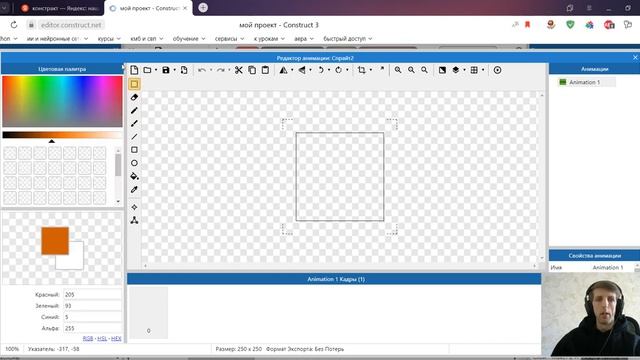Reset zoom with third magnifier icon
The image size is (640, 360).
(x=424, y=70)
